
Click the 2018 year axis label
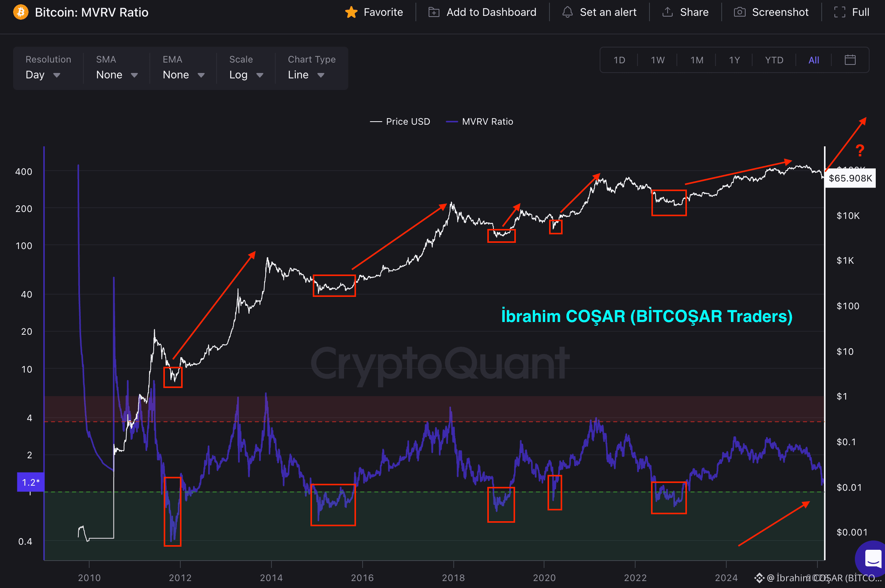(453, 578)
